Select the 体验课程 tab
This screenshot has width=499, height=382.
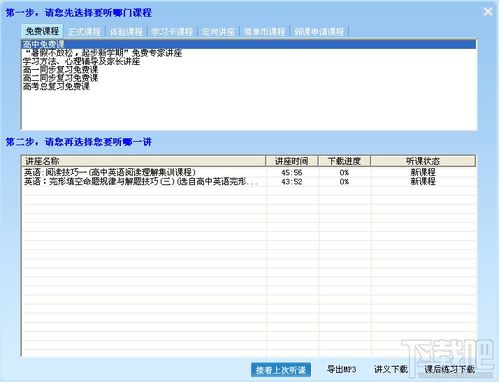click(126, 32)
